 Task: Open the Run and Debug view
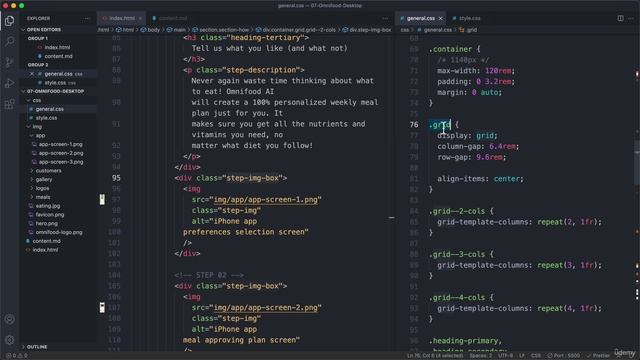(9, 83)
